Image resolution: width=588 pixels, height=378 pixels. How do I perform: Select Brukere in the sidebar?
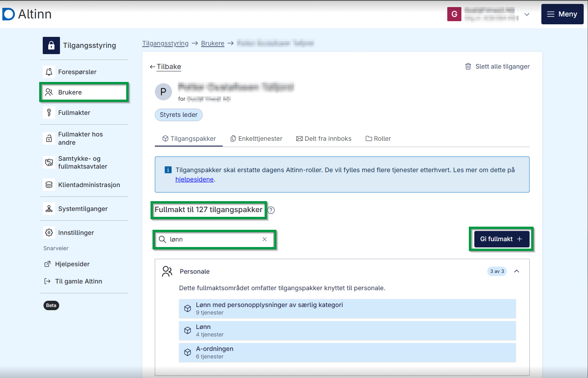click(x=84, y=92)
